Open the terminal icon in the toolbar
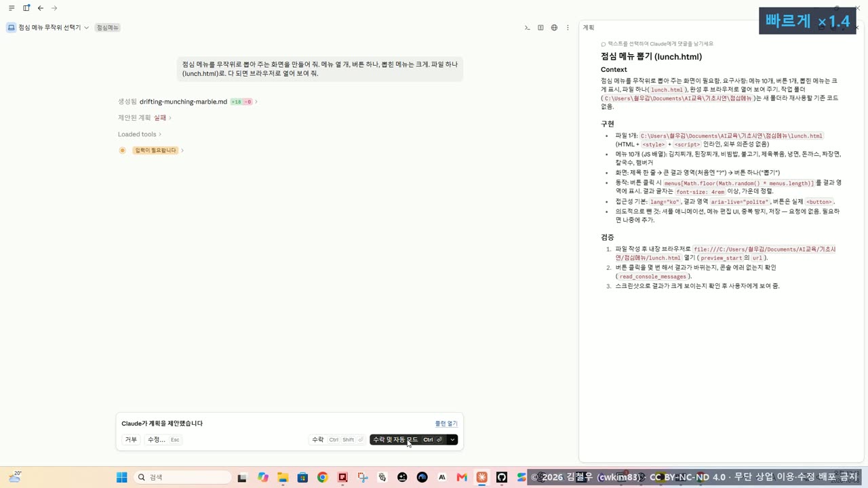Image resolution: width=868 pixels, height=488 pixels. [528, 28]
